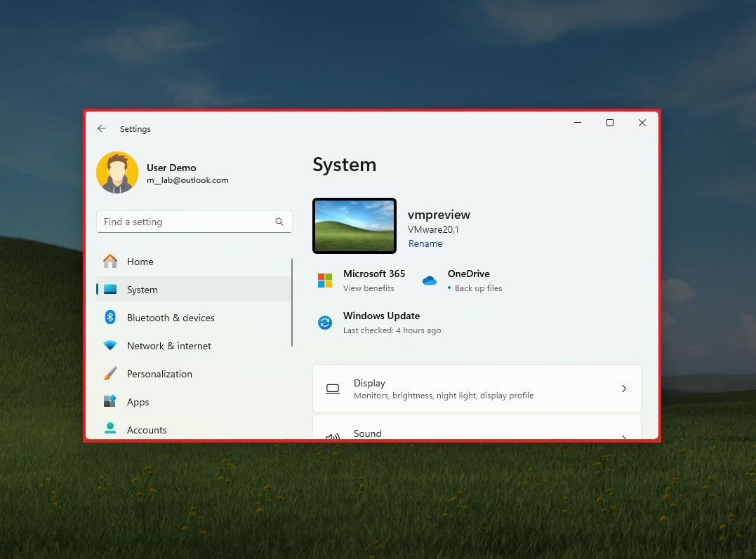Open Display options via its chevron arrow
Screen dimensions: 756x559
click(623, 388)
